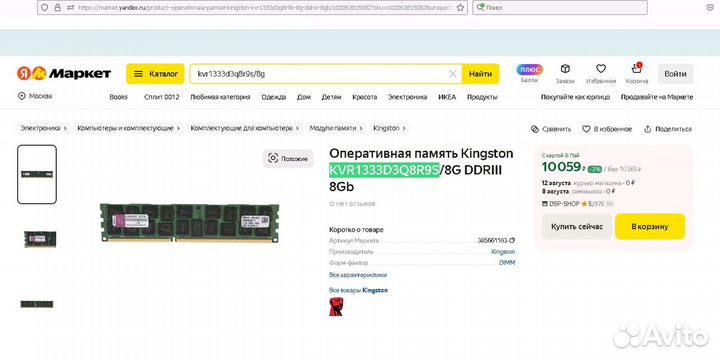Select the first product thumbnail
The width and height of the screenshot is (720, 361).
(x=37, y=175)
